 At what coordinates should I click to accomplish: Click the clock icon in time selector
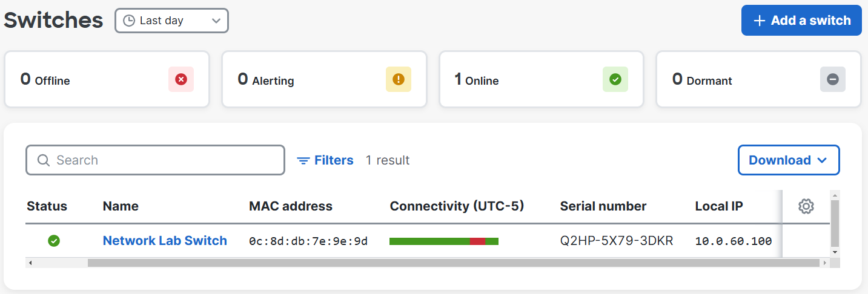[129, 21]
